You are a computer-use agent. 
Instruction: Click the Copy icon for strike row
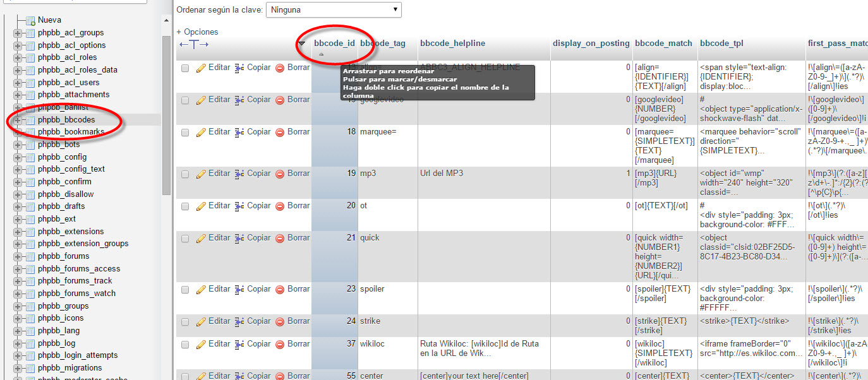(x=239, y=321)
